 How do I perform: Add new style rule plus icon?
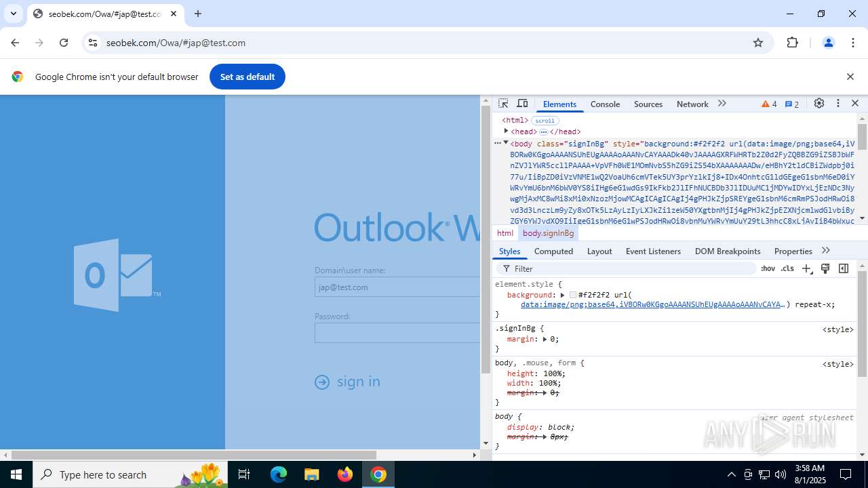[x=806, y=269]
